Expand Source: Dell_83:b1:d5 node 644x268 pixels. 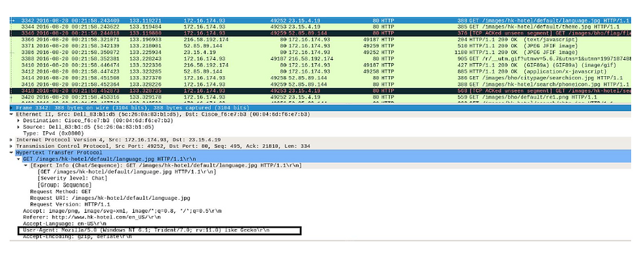click(x=19, y=127)
